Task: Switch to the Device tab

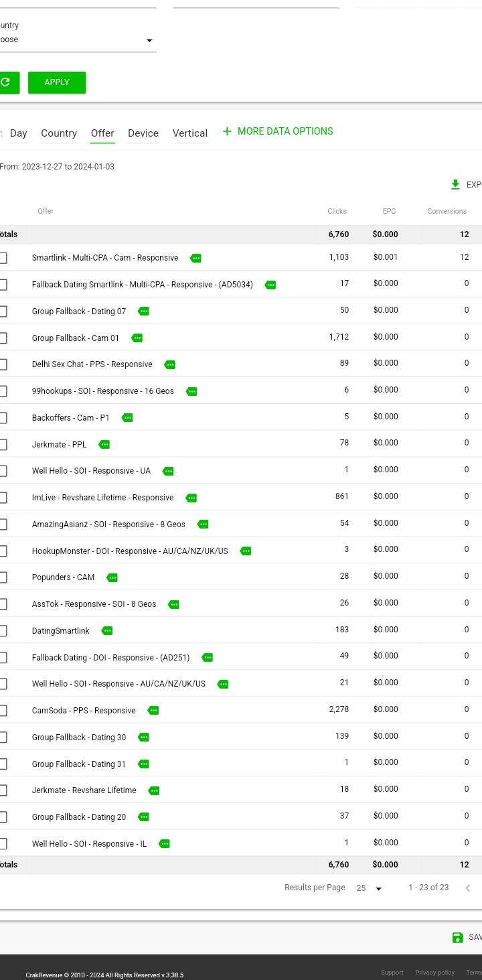Action: [x=143, y=133]
